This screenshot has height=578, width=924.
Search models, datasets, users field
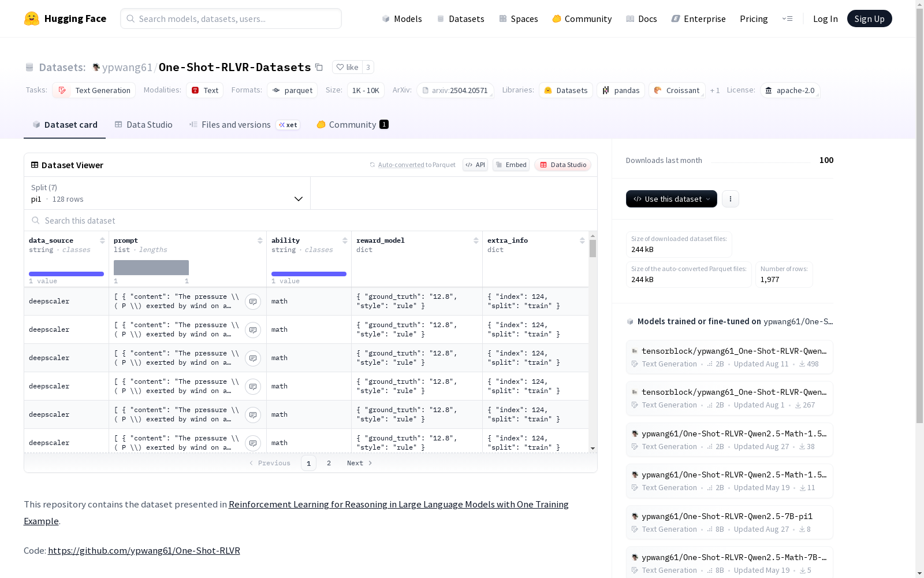231,18
